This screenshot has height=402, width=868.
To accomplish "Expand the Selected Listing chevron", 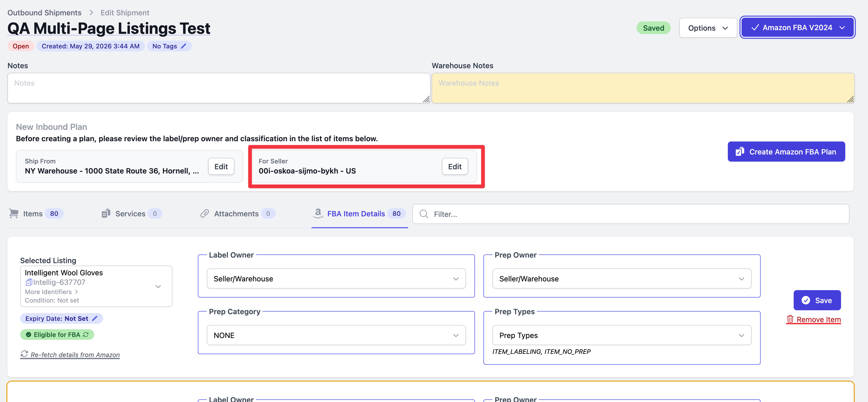I will 158,286.
